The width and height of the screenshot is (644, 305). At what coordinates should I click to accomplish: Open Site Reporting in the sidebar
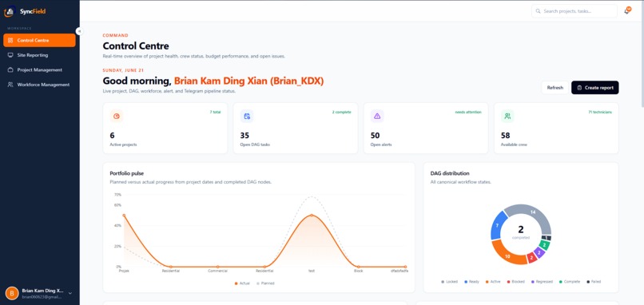pyautogui.click(x=39, y=55)
